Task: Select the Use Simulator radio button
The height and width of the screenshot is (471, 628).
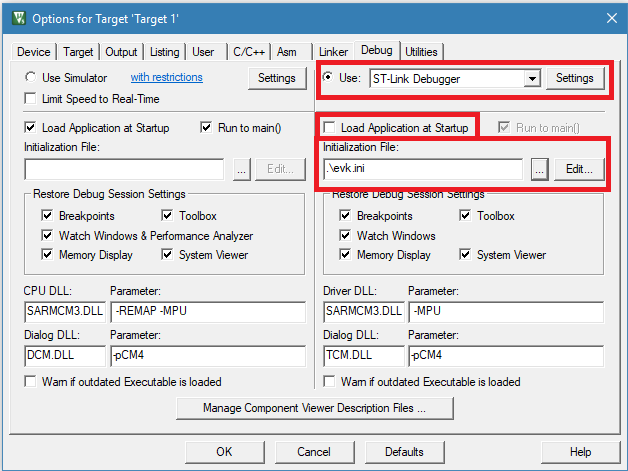Action: click(x=32, y=77)
